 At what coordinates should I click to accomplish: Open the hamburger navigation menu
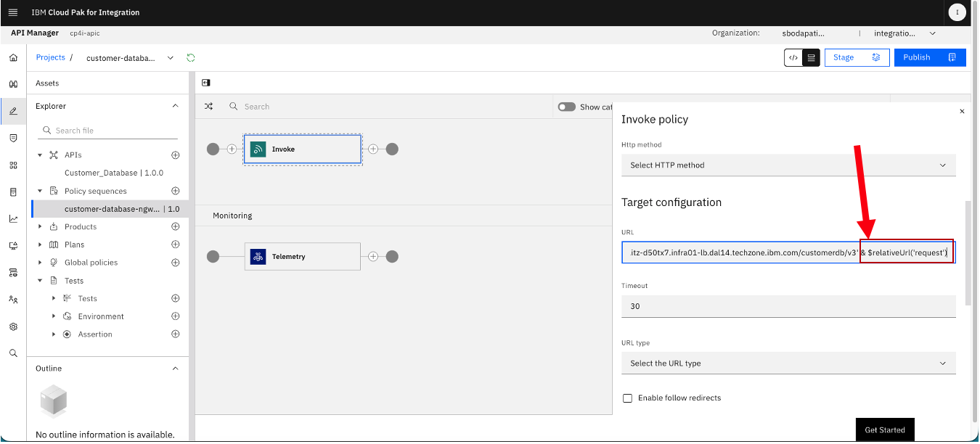coord(13,12)
